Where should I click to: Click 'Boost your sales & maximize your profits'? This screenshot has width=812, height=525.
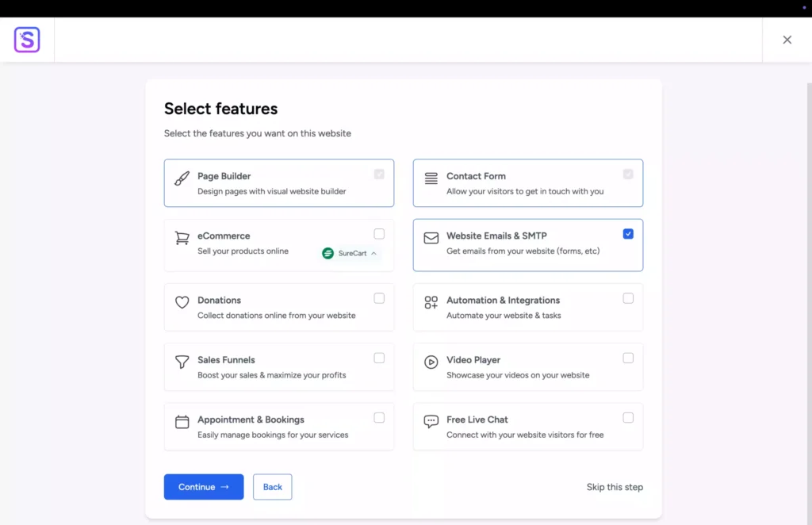271,375
